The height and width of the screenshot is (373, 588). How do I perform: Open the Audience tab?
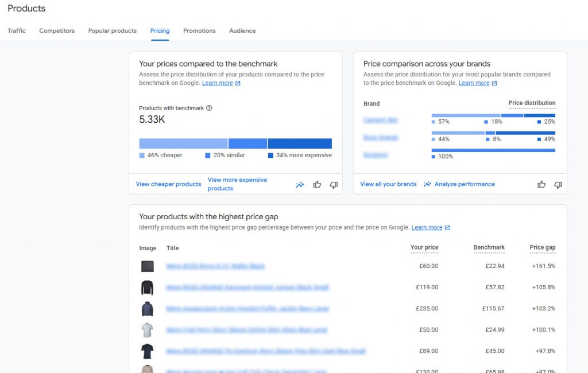click(x=242, y=31)
